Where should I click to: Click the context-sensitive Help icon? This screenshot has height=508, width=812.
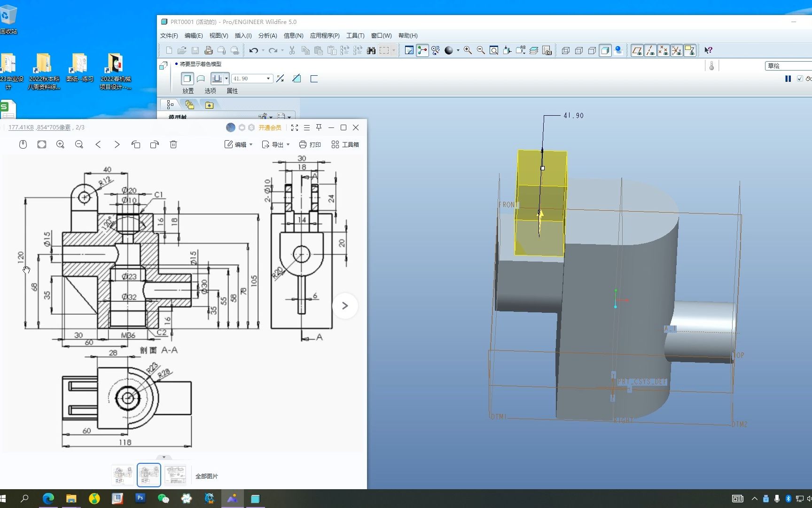pyautogui.click(x=708, y=50)
